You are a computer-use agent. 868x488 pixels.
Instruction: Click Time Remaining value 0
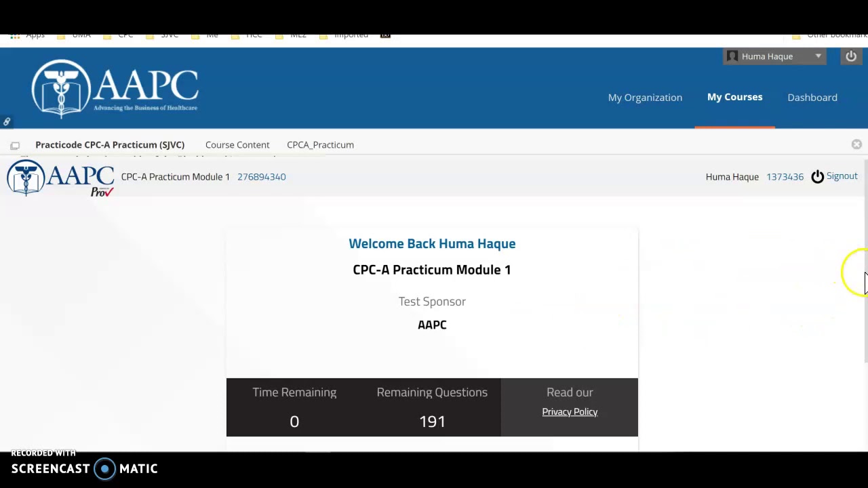294,422
